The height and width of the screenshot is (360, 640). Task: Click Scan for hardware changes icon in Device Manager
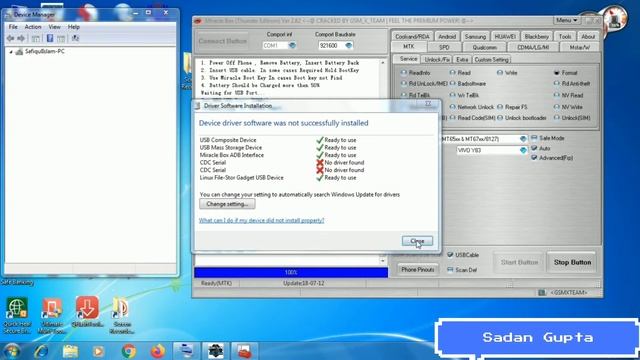(75, 38)
